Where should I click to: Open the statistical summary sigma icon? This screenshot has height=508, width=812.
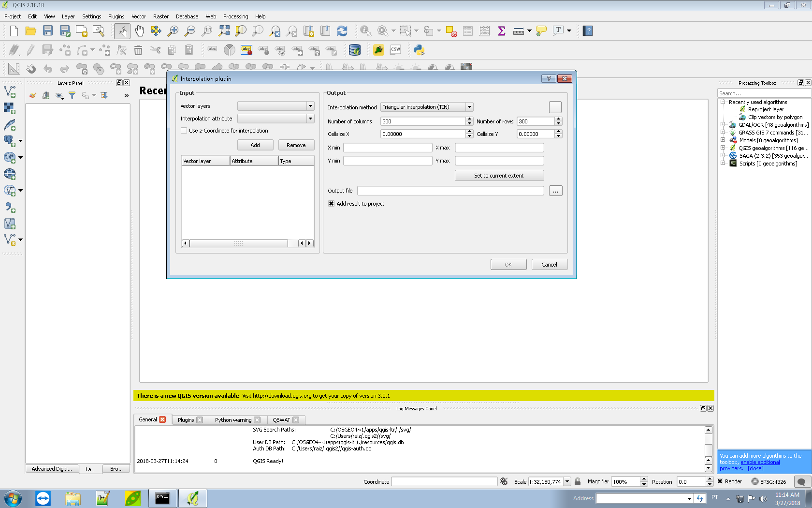(502, 31)
